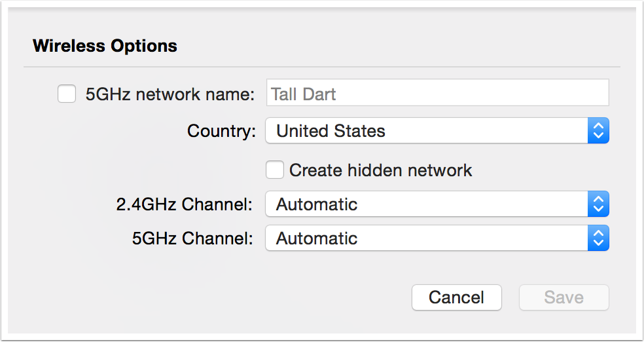Click the Wireless Options heading

click(x=105, y=46)
